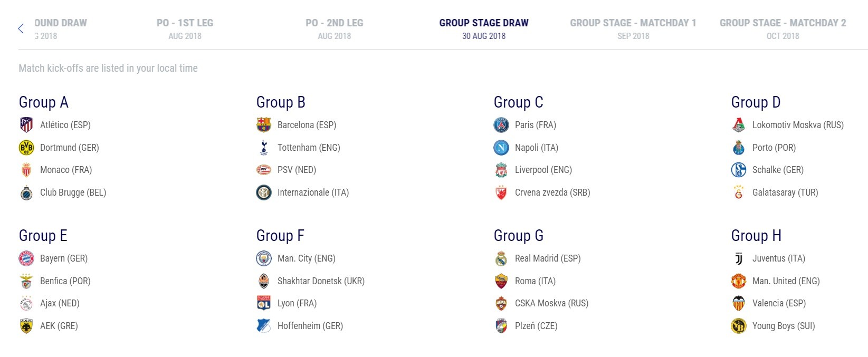Click the Barcelona club crest icon
This screenshot has width=868, height=357.
click(264, 125)
